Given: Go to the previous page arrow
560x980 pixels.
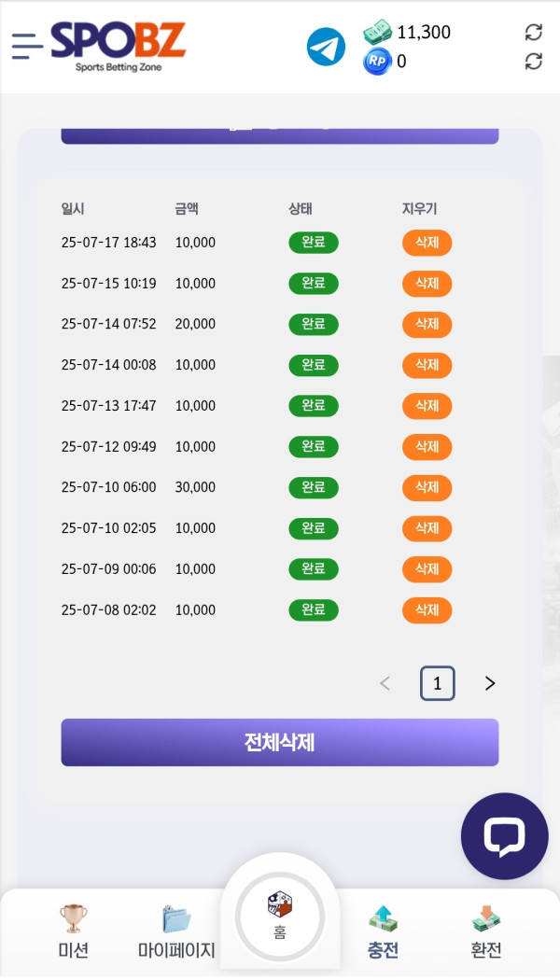Looking at the screenshot, I should click(x=385, y=683).
